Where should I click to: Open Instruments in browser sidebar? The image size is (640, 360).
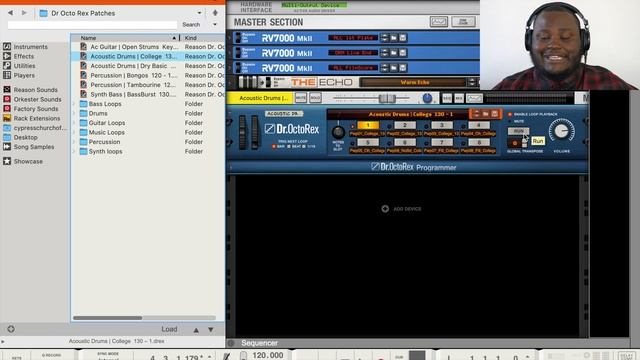click(25, 47)
